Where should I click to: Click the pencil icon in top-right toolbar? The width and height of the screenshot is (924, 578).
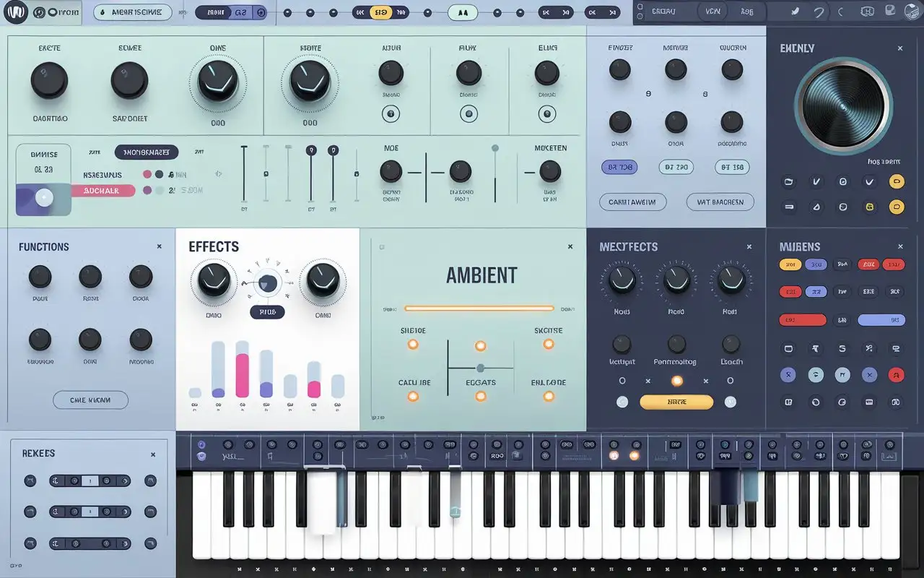[796, 12]
